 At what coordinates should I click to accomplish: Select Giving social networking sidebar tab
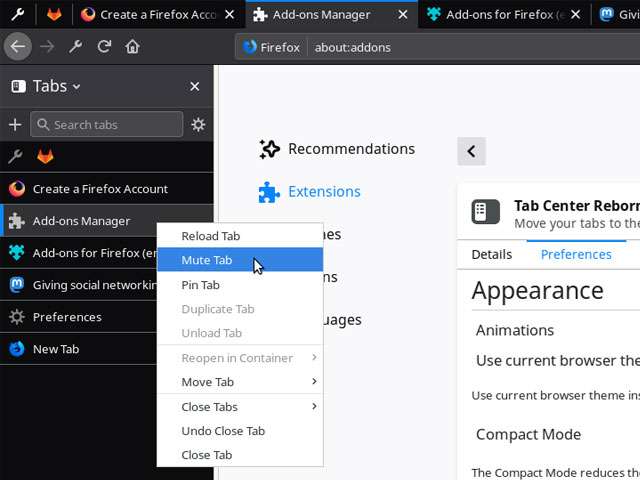pos(78,285)
